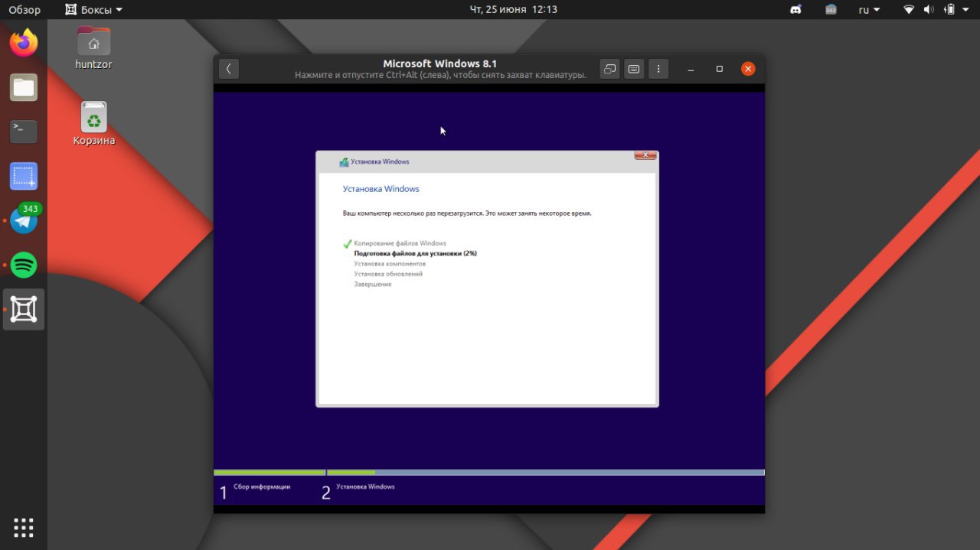The width and height of the screenshot is (980, 550).
Task: Click the green checkmark by Копирование файлов
Action: click(348, 244)
